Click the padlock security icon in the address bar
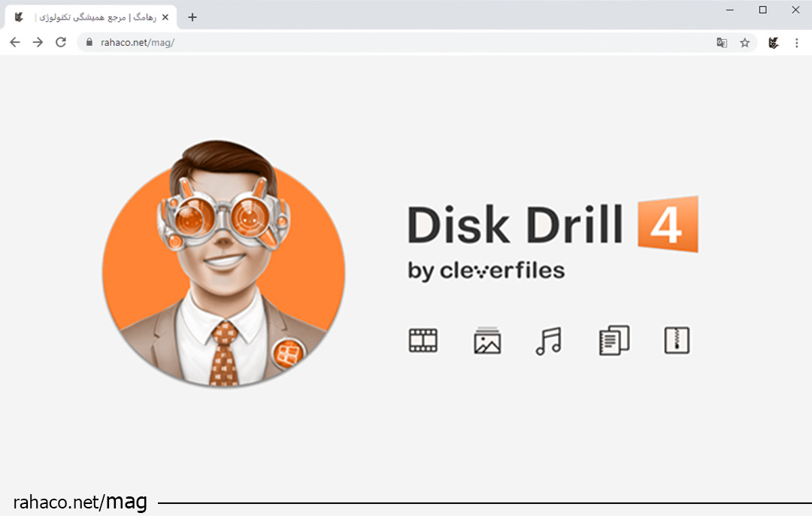The image size is (812, 516). 90,43
